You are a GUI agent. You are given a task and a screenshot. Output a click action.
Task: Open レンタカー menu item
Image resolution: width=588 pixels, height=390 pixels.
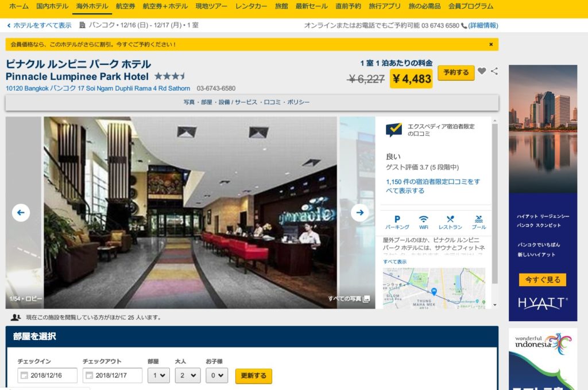click(x=252, y=6)
